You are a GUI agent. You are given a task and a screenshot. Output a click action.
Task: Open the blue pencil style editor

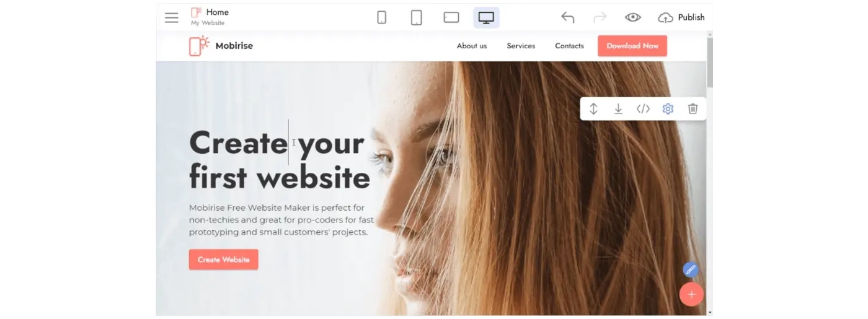point(690,269)
